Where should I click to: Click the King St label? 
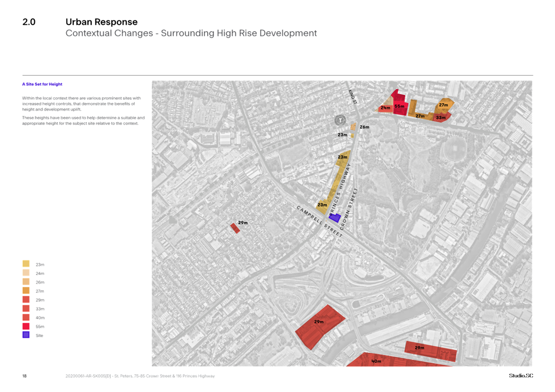pyautogui.click(x=352, y=97)
